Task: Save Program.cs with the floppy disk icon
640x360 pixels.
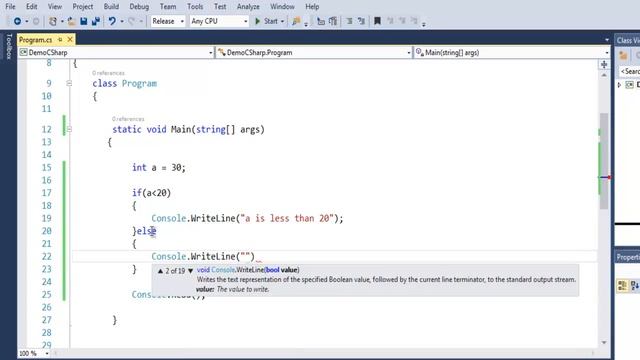Action: point(84,21)
